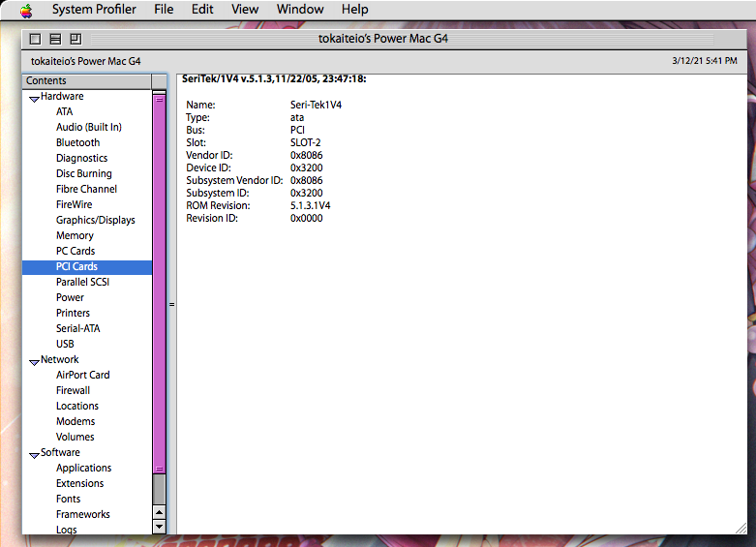This screenshot has height=547, width=756.
Task: Click the window title tokaiteio's Power Mac G4
Action: point(382,39)
